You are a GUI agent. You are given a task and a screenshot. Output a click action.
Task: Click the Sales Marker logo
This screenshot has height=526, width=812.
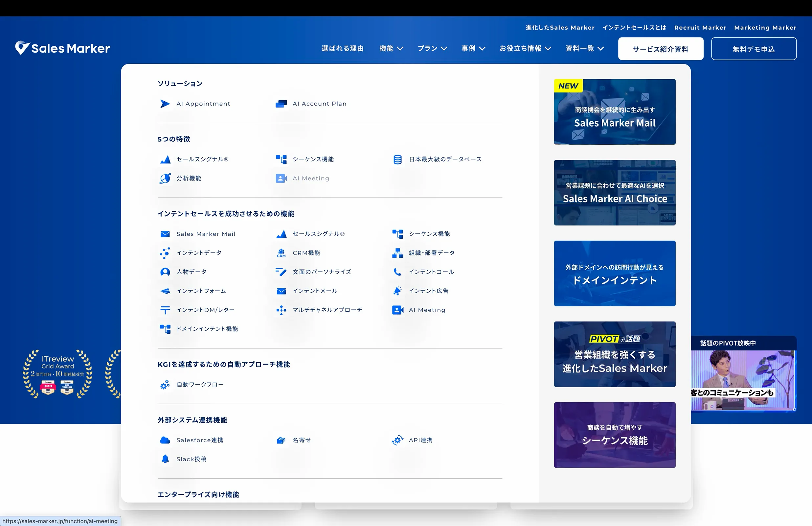coord(63,48)
